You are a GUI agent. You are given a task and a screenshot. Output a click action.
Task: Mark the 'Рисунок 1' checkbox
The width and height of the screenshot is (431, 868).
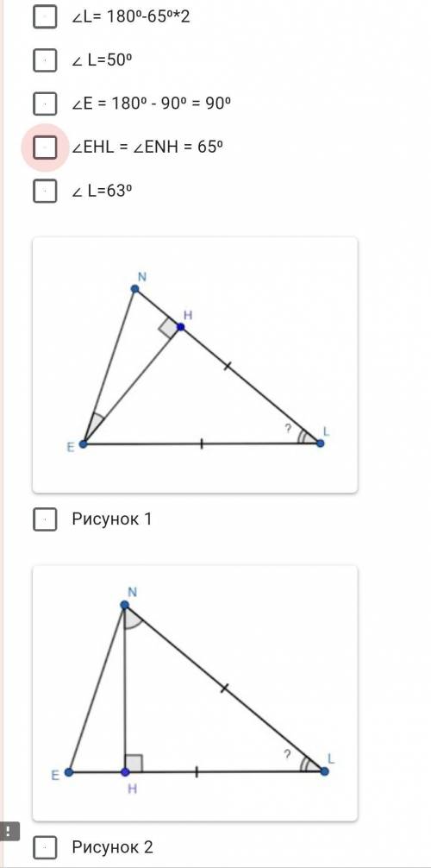[45, 519]
